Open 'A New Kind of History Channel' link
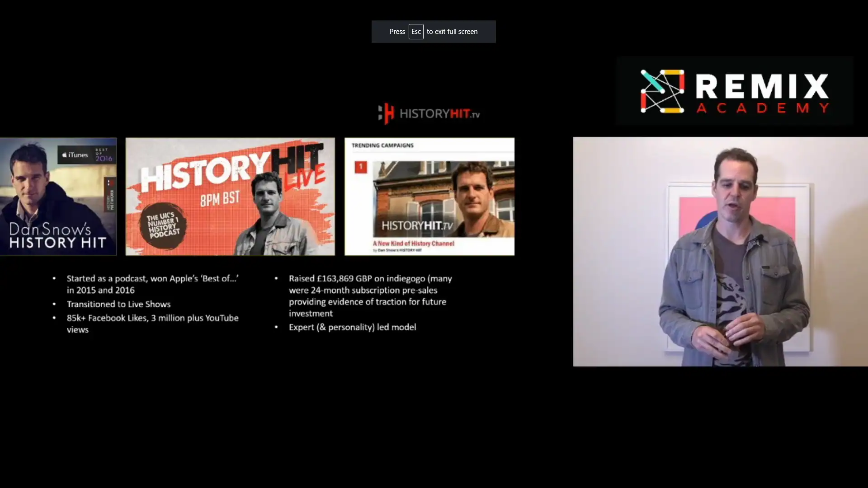 414,243
